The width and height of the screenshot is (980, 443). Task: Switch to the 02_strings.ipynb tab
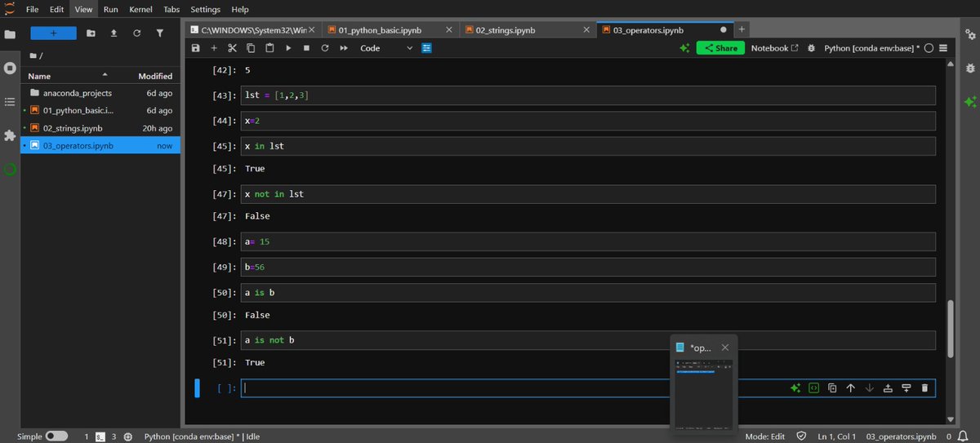click(528, 29)
